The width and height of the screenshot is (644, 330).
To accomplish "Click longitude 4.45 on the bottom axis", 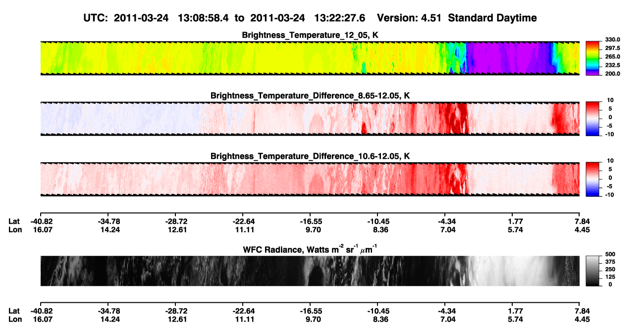I will click(x=582, y=320).
